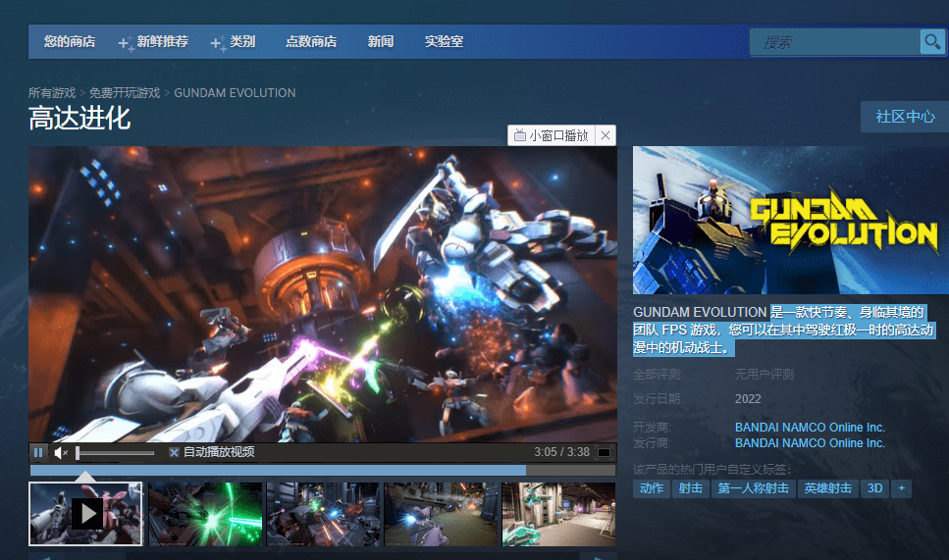
Task: Unmute the video with speaker icon
Action: 61,452
